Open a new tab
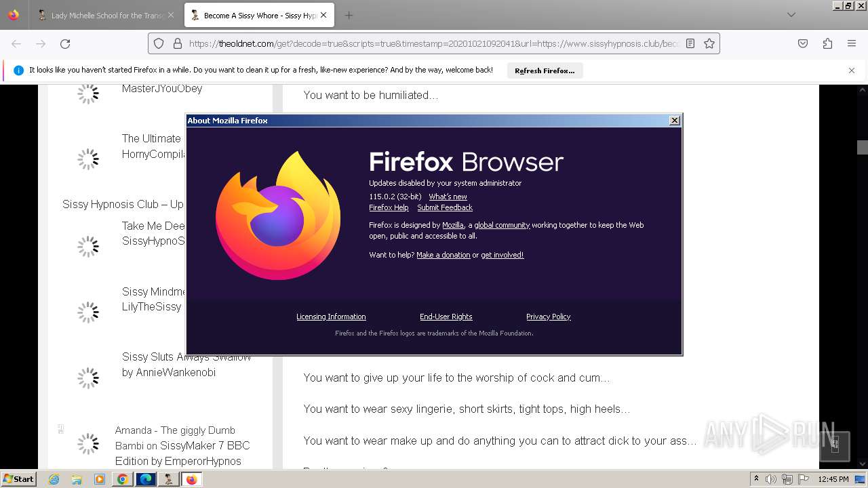The height and width of the screenshot is (488, 868). [x=349, y=15]
